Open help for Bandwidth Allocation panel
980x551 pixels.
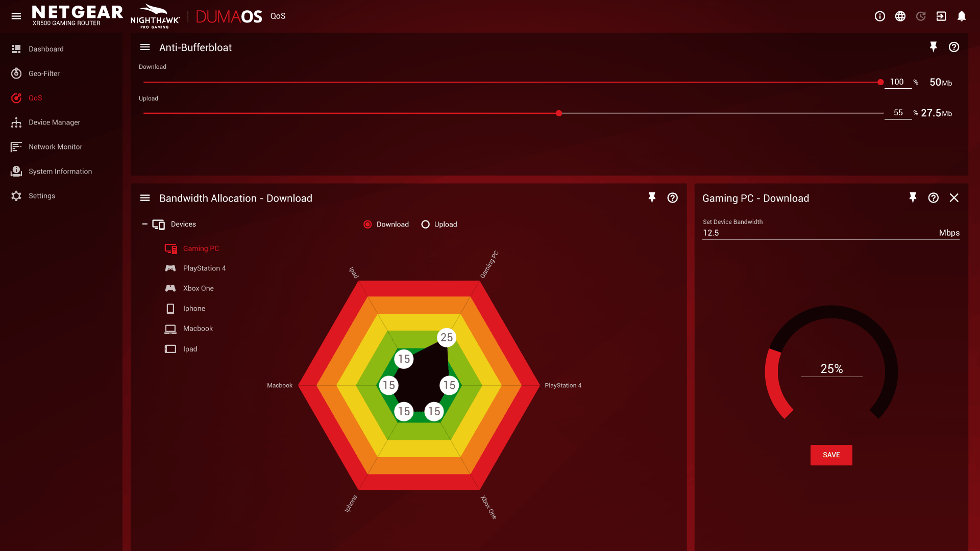coord(672,198)
